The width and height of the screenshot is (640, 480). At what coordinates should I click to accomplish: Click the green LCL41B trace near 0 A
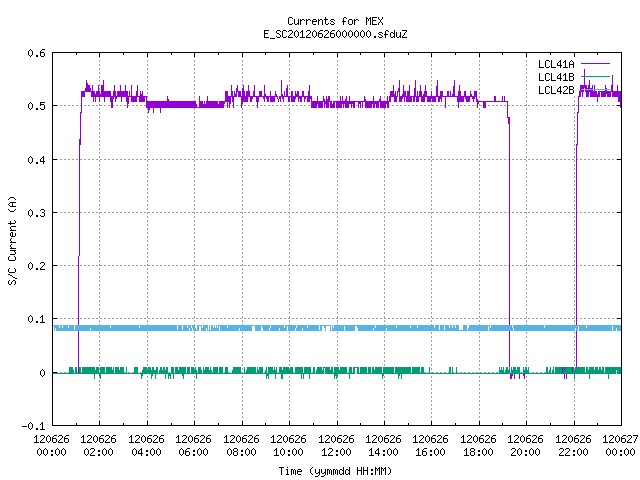click(x=337, y=371)
